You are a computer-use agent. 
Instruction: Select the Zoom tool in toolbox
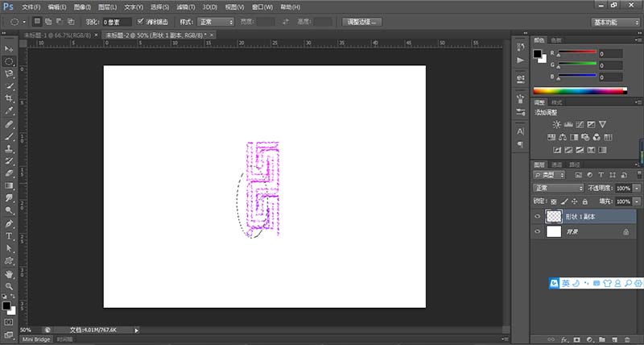[x=9, y=286]
